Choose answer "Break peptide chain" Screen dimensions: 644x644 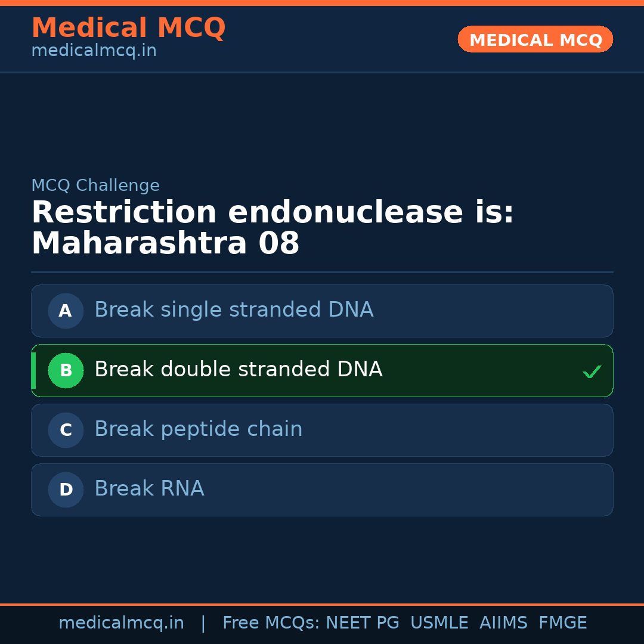198,429
